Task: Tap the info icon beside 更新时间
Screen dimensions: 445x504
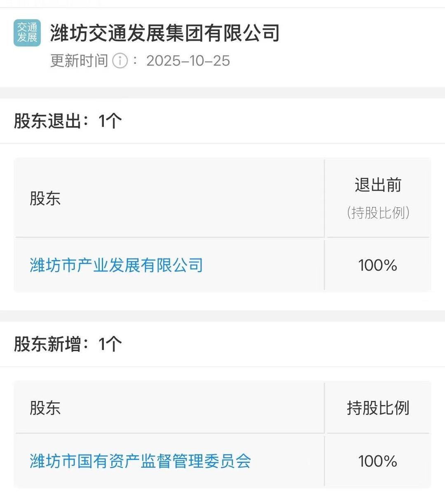Action: (120, 61)
